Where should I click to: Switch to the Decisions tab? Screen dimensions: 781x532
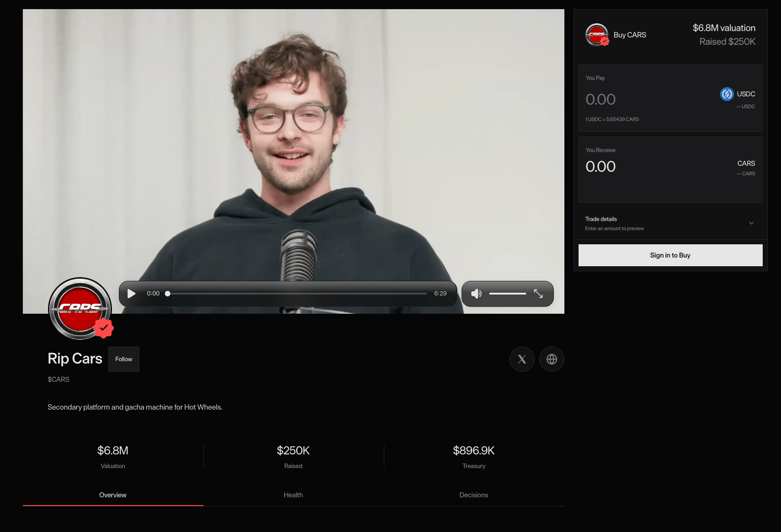click(474, 495)
